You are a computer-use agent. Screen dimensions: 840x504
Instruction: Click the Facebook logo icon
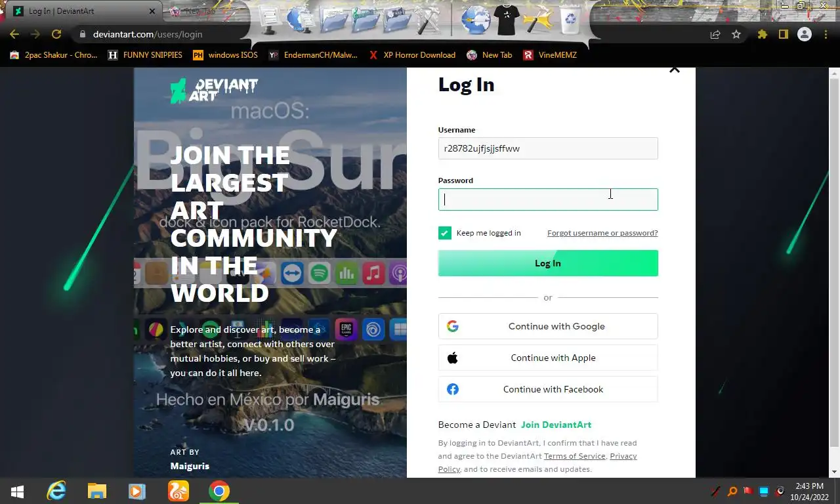[x=453, y=389]
